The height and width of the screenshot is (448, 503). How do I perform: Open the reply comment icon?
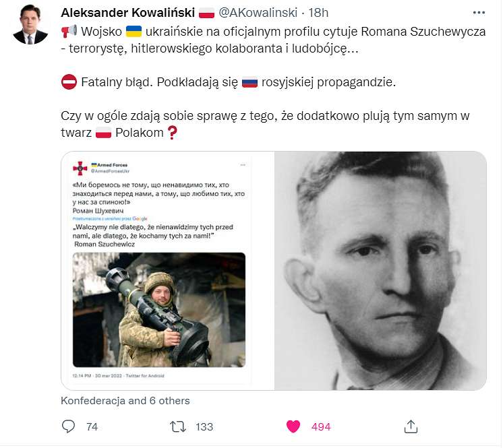tap(68, 428)
